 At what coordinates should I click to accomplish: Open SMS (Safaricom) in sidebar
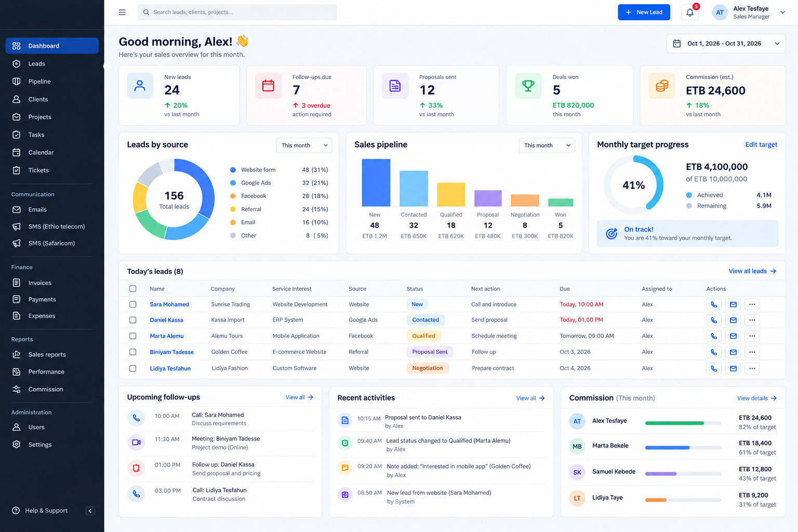point(52,243)
